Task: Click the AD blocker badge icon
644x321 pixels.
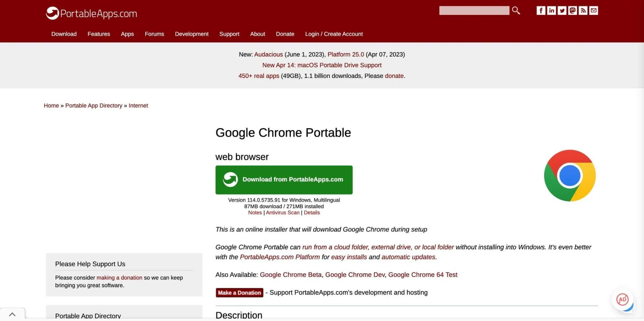Action: coord(622,300)
